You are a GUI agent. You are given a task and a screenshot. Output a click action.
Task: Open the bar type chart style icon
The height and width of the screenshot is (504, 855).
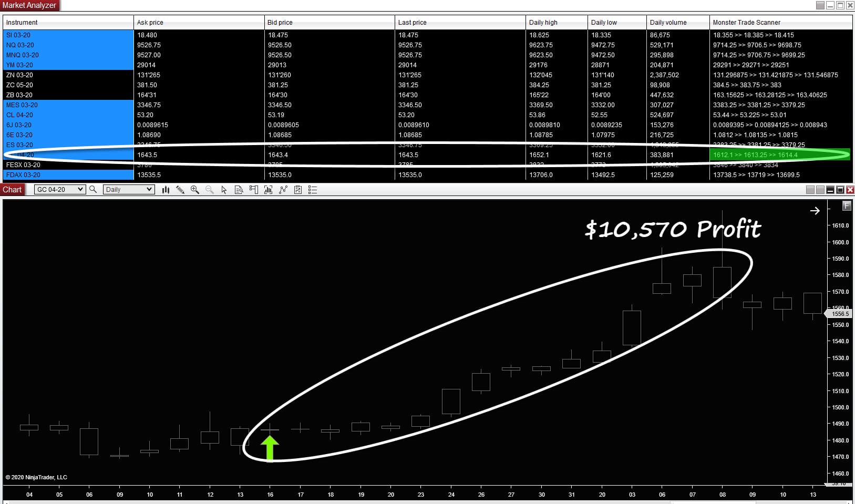point(166,190)
